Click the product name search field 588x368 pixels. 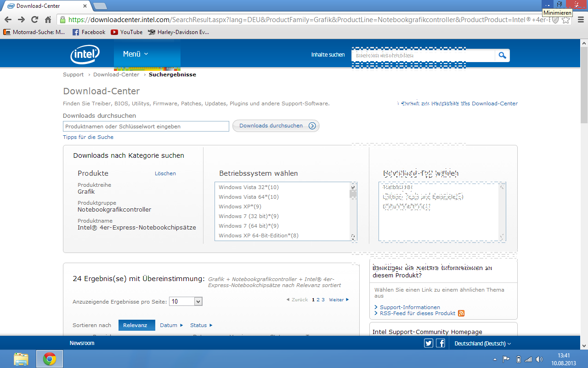[146, 126]
